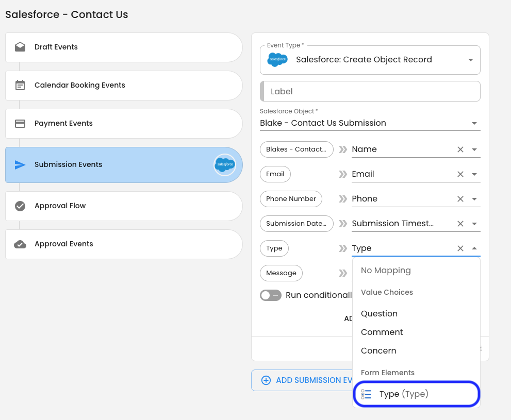Collapse the Type mapping dropdown arrow
Viewport: 511px width, 420px height.
474,248
